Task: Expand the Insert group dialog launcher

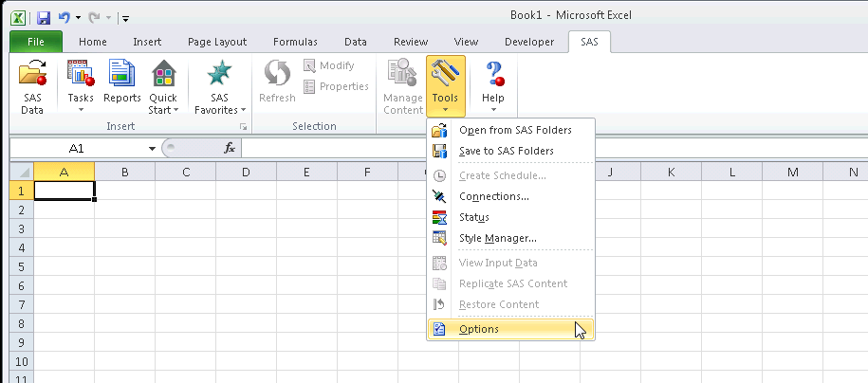Action: [x=243, y=127]
